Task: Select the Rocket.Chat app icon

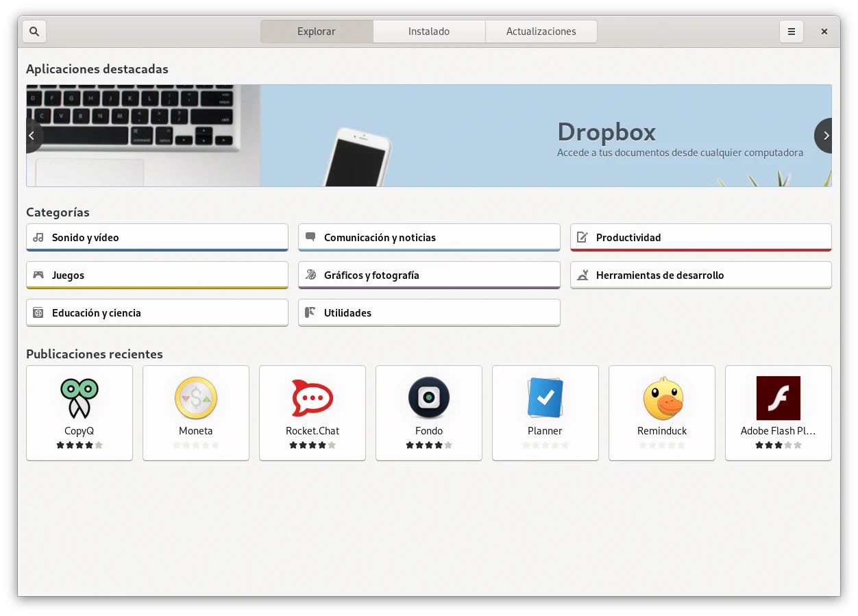Action: tap(312, 398)
